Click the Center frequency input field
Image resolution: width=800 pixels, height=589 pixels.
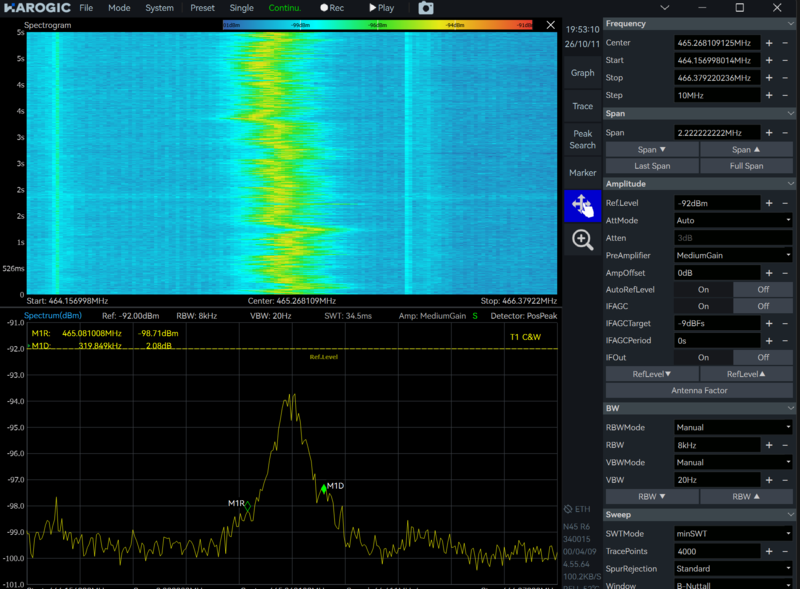(x=717, y=43)
